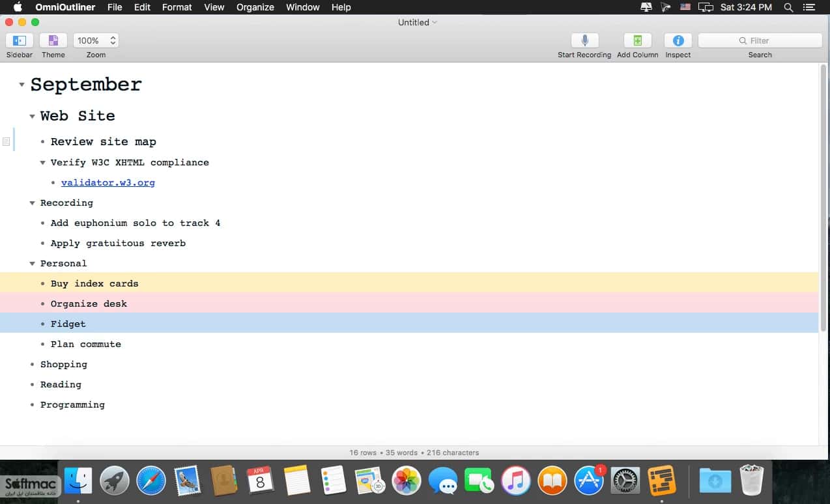Open the View menu
This screenshot has width=830, height=504.
click(x=214, y=7)
